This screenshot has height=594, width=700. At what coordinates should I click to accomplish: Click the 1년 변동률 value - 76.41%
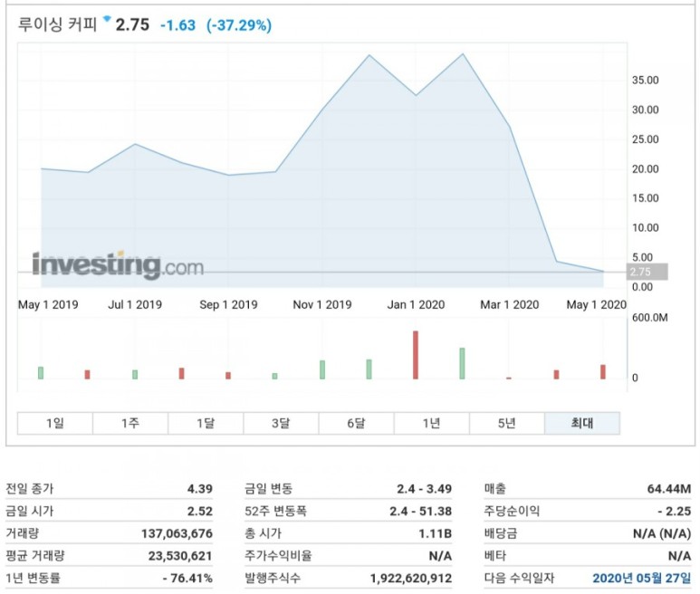(187, 578)
